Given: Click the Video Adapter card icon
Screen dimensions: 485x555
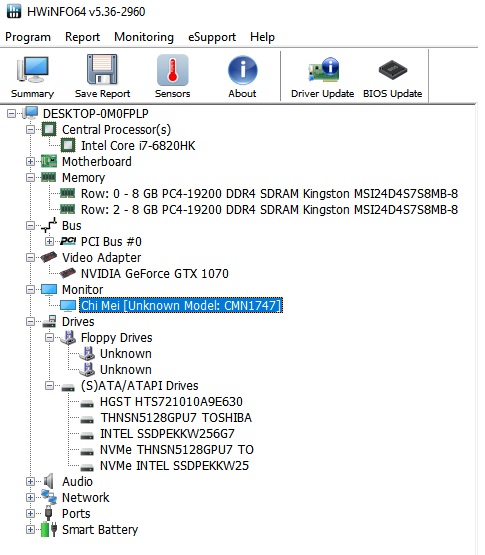Looking at the screenshot, I should (x=49, y=257).
